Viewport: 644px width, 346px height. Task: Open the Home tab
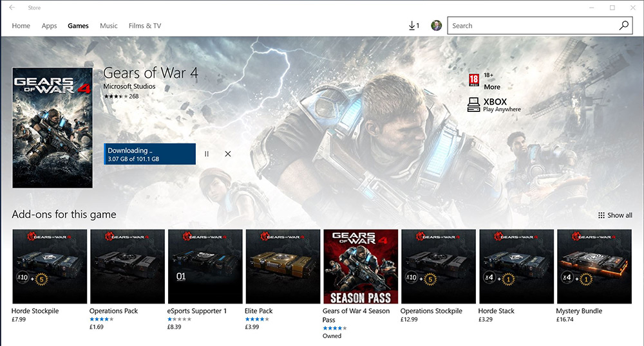pyautogui.click(x=21, y=26)
